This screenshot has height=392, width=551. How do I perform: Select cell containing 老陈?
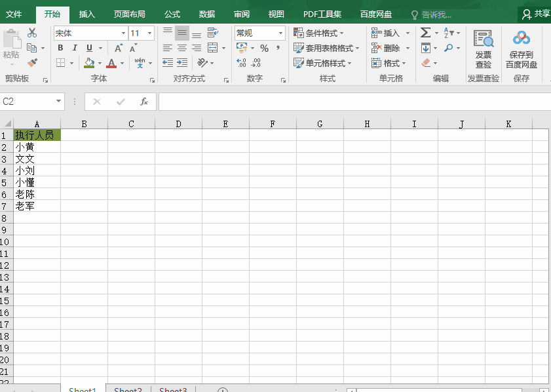[x=37, y=194]
